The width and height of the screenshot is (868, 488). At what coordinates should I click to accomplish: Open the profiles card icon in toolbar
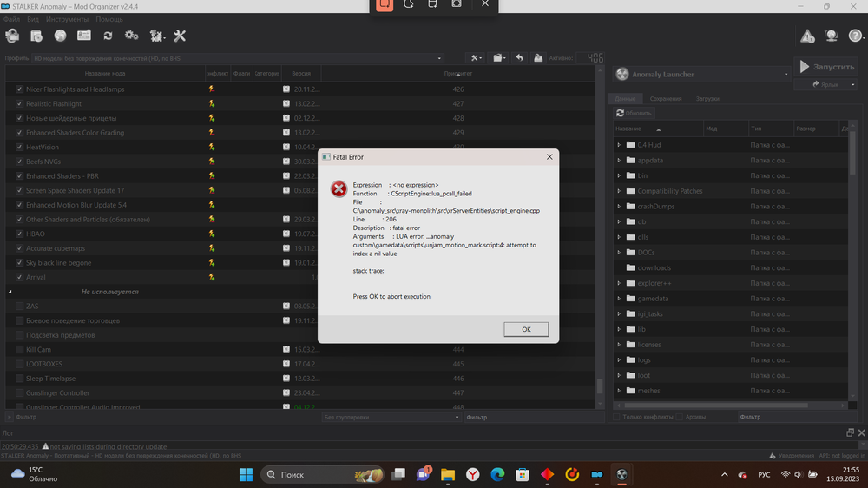point(84,36)
